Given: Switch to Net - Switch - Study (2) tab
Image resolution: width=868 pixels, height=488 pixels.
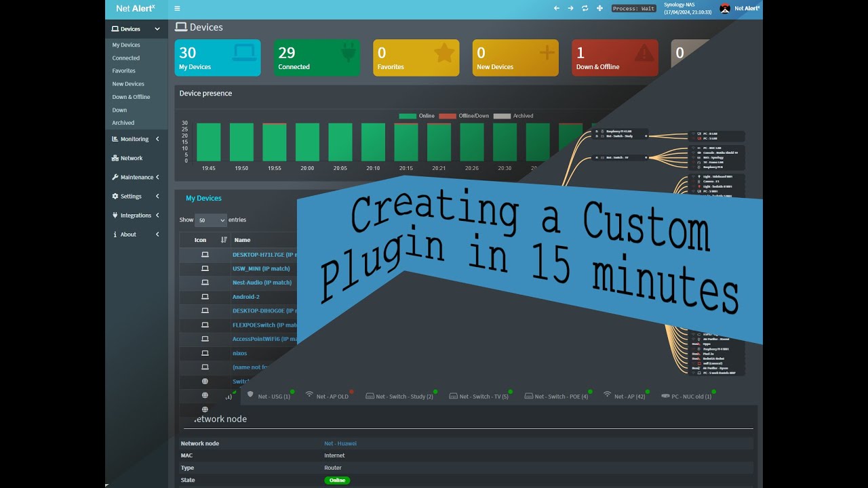Looking at the screenshot, I should (400, 396).
